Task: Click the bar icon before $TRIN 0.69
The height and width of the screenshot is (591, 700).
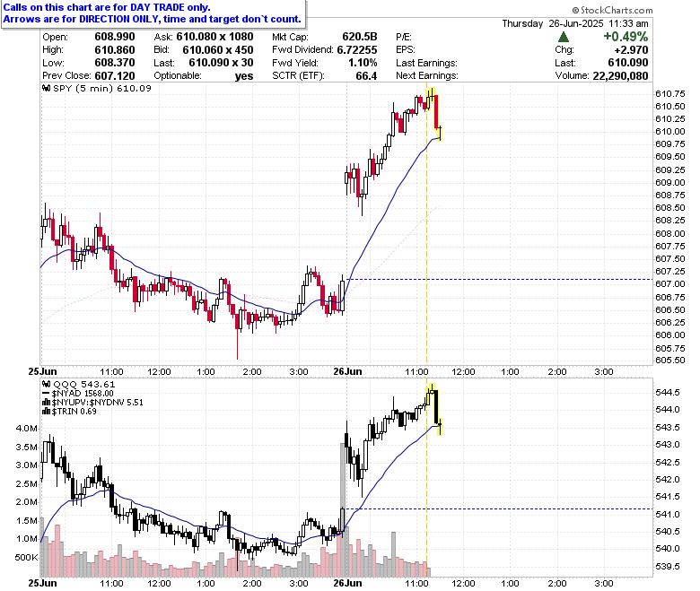Action: click(x=46, y=412)
